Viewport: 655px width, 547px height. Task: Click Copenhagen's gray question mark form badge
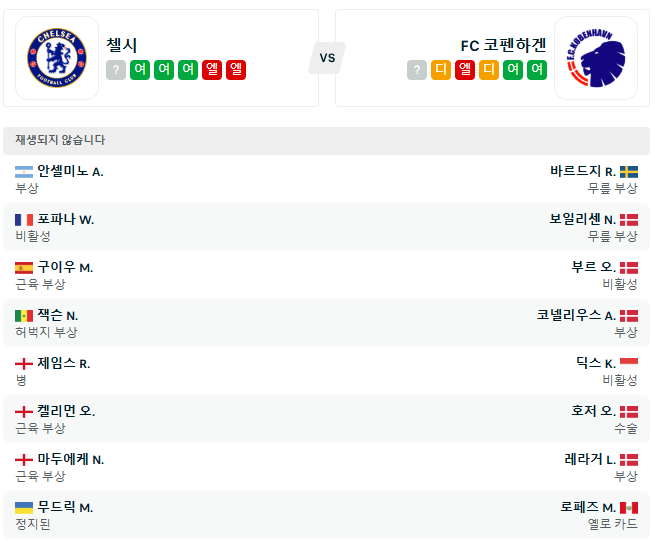coord(417,70)
